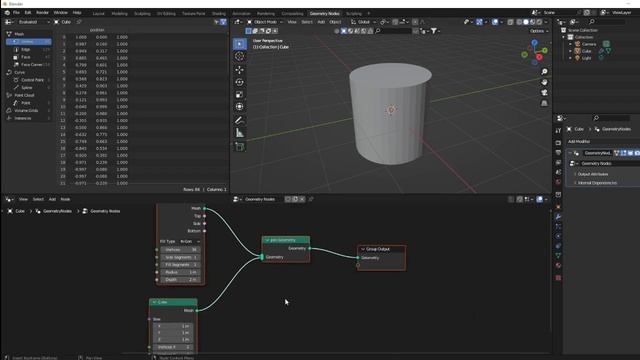The height and width of the screenshot is (360, 640).
Task: Toggle X-ray view in viewport header
Action: click(x=510, y=22)
